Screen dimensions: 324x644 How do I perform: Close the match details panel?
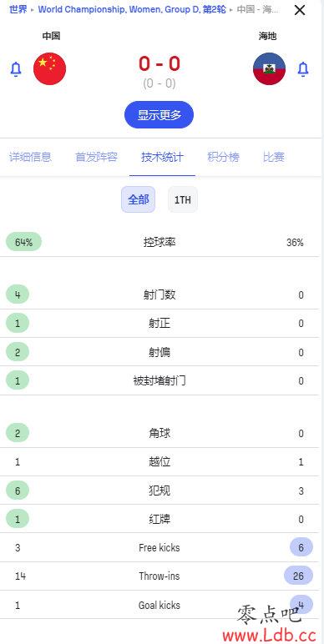[x=300, y=10]
